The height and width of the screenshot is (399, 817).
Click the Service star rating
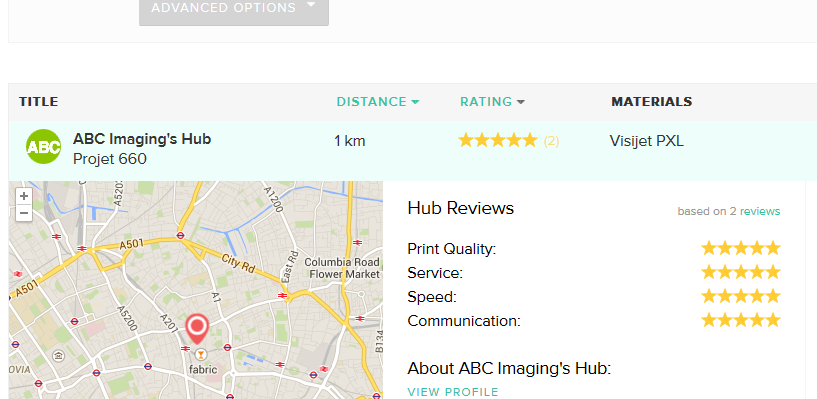point(740,272)
